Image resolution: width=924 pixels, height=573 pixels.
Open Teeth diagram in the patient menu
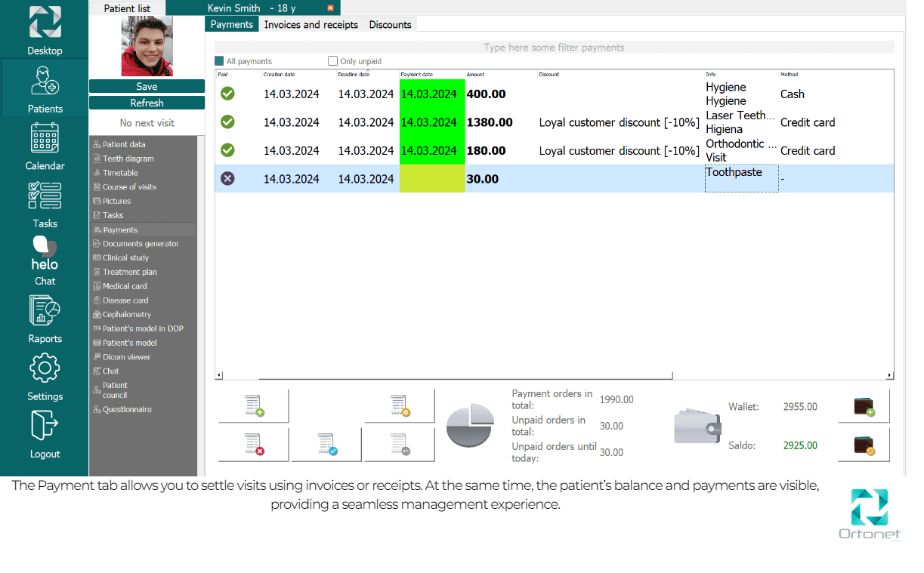click(128, 159)
